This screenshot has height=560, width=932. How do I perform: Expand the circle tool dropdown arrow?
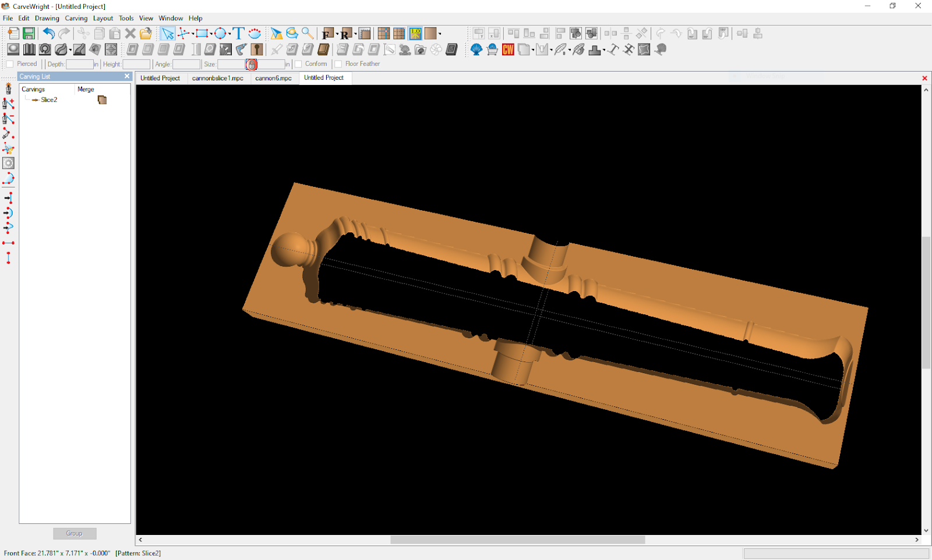coord(230,34)
